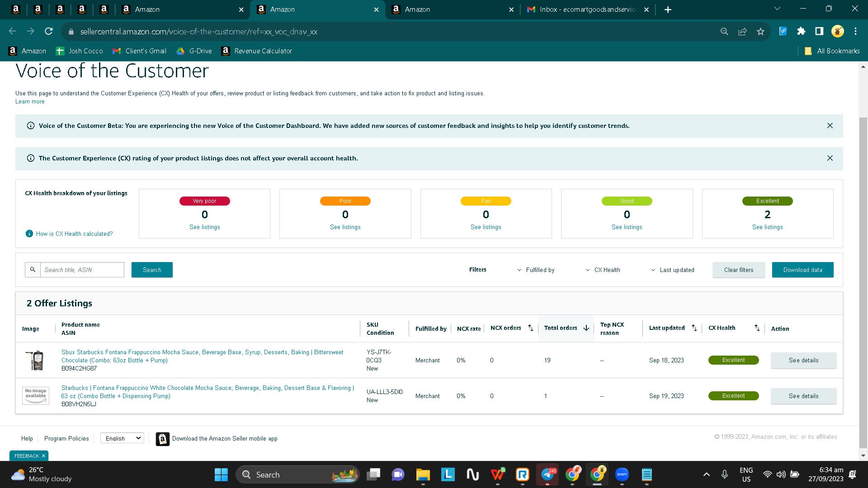
Task: Open File Explorer from taskbar
Action: (423, 475)
